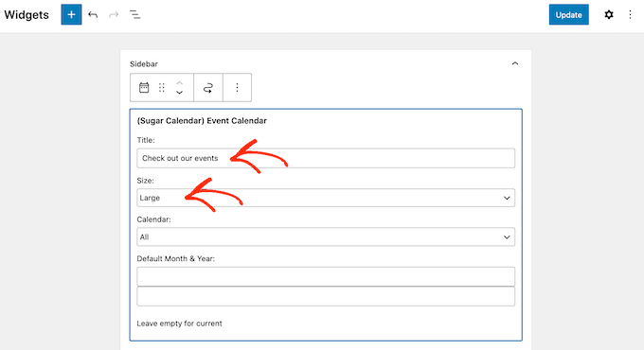Click the Title input field
The height and width of the screenshot is (350, 644).
pyautogui.click(x=326, y=158)
